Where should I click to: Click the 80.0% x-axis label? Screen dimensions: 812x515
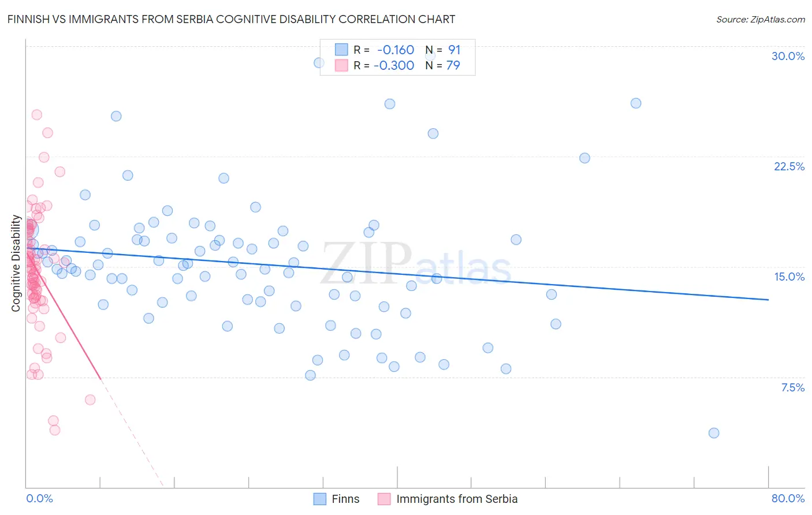tap(788, 498)
